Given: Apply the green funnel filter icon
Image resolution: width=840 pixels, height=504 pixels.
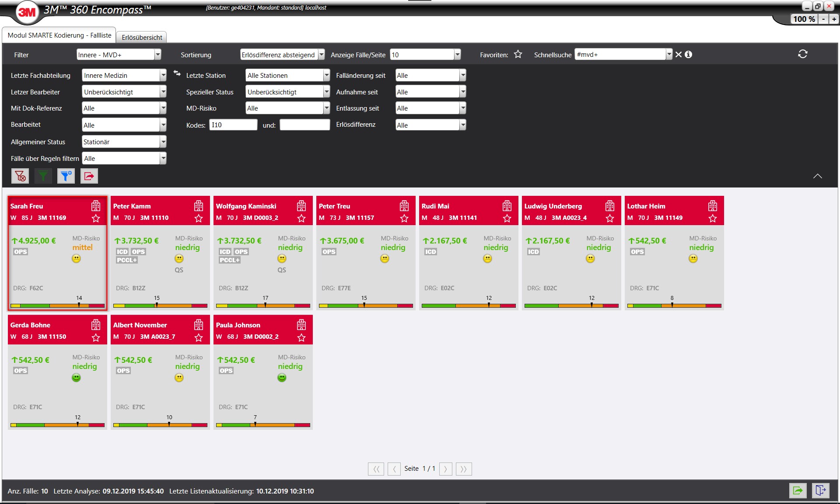Looking at the screenshot, I should [43, 176].
